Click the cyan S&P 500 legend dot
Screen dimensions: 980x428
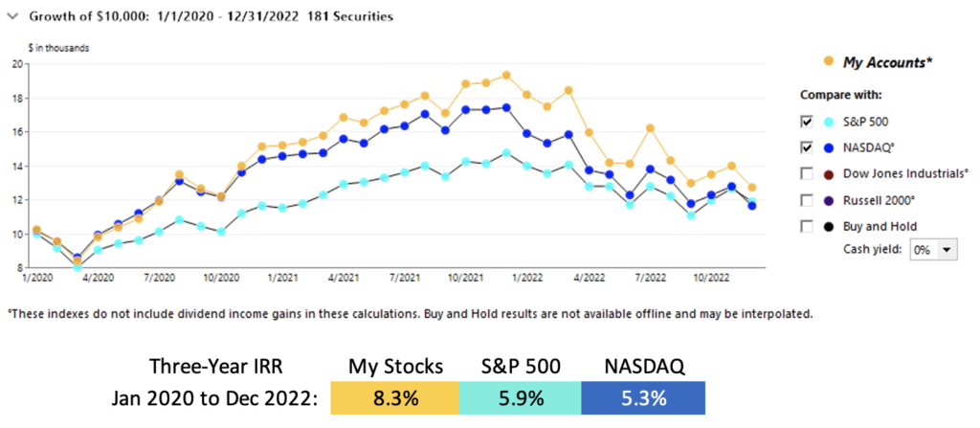[830, 121]
